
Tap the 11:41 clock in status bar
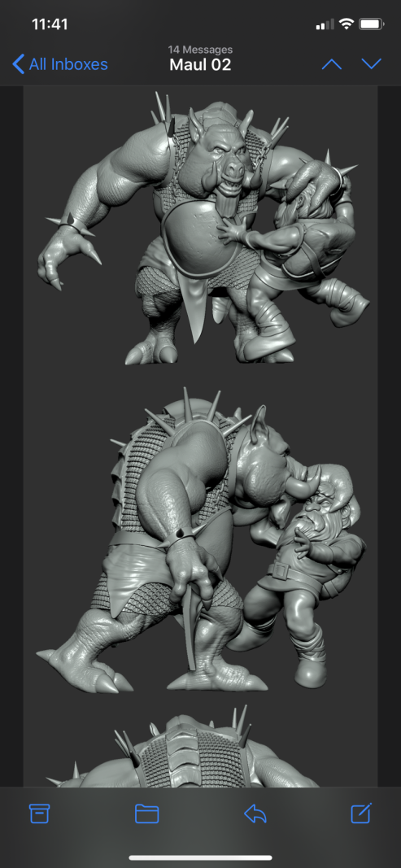(x=50, y=24)
